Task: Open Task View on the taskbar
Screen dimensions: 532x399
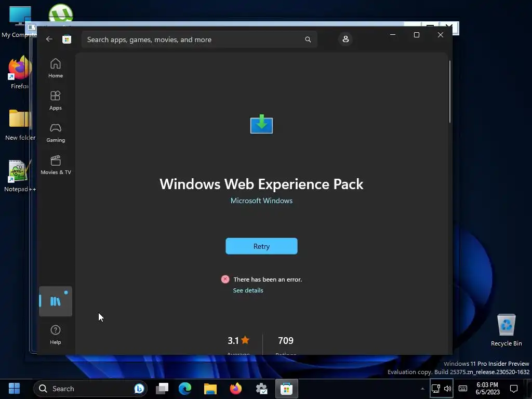Action: pyautogui.click(x=162, y=389)
